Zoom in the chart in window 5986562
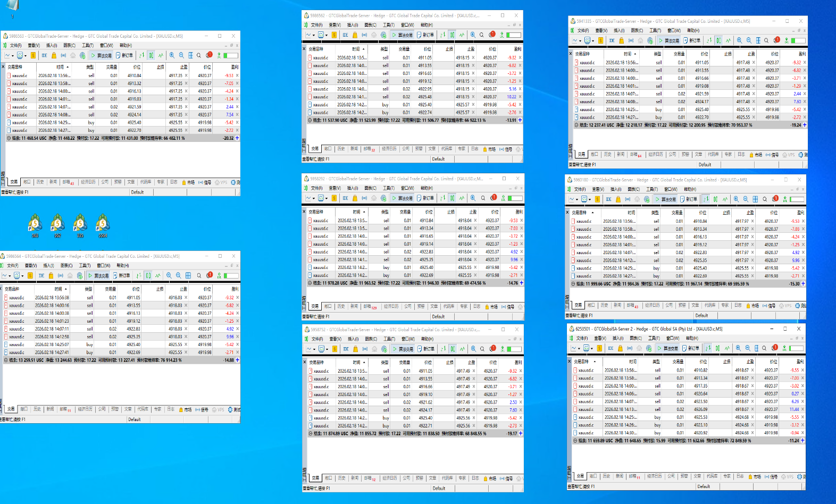836x504 pixels. (x=473, y=35)
